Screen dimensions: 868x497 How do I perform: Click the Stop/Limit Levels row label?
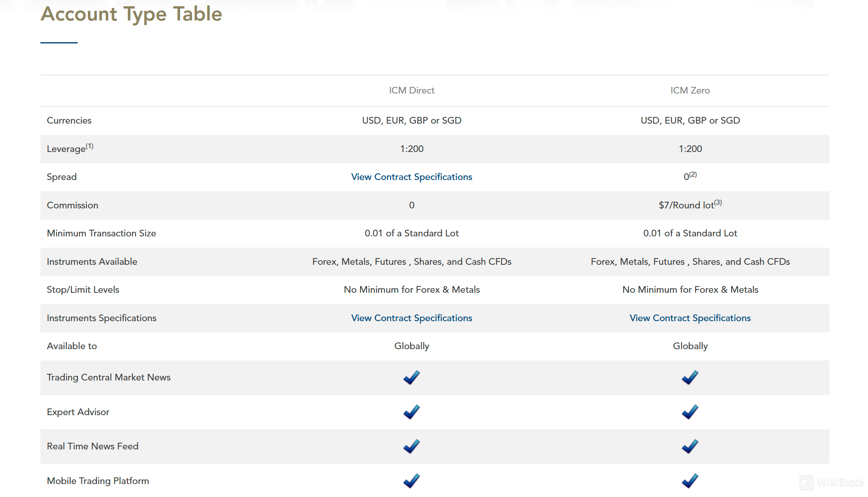(83, 290)
